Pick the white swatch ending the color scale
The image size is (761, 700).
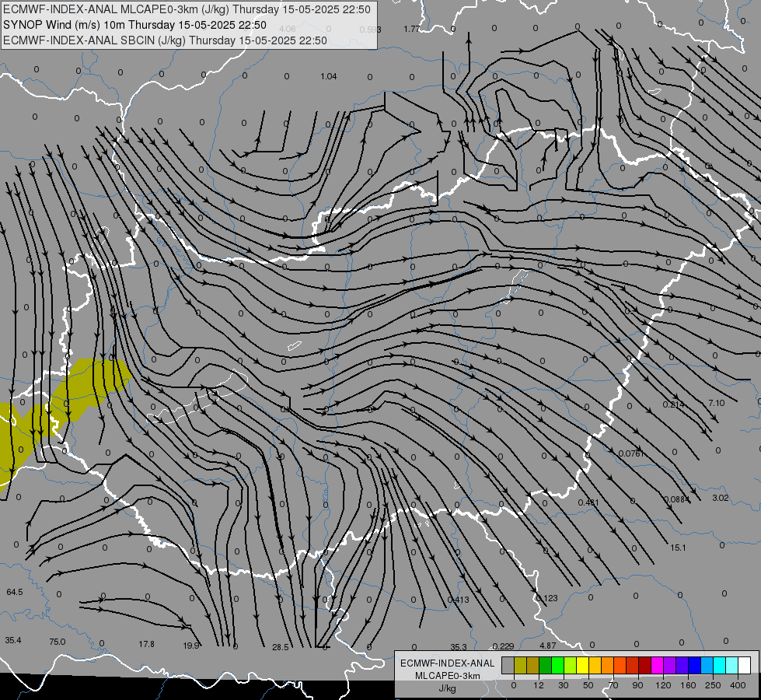(744, 665)
